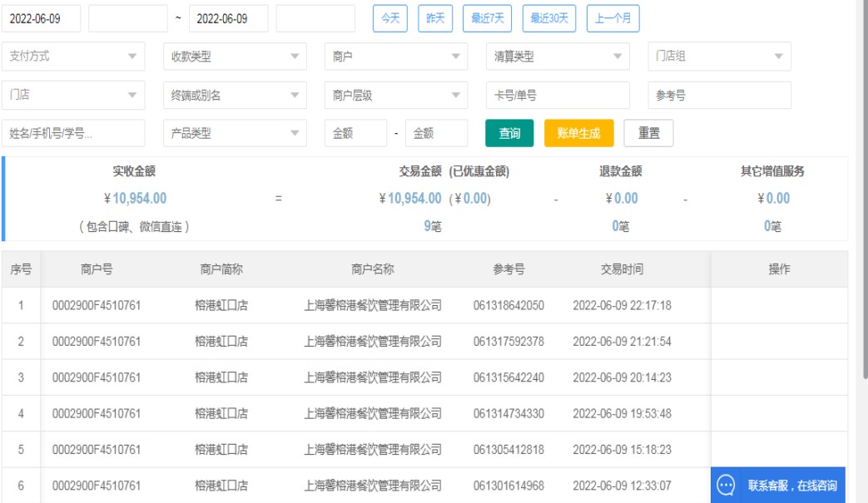Click the yellow 账单生成 button
This screenshot has height=503, width=868.
(578, 133)
